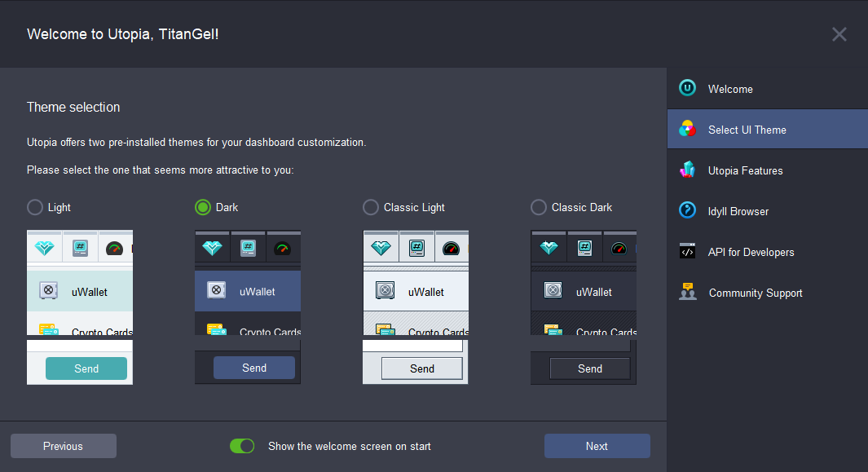Click the code window icon for API for Developers
This screenshot has height=472, width=868.
point(688,252)
